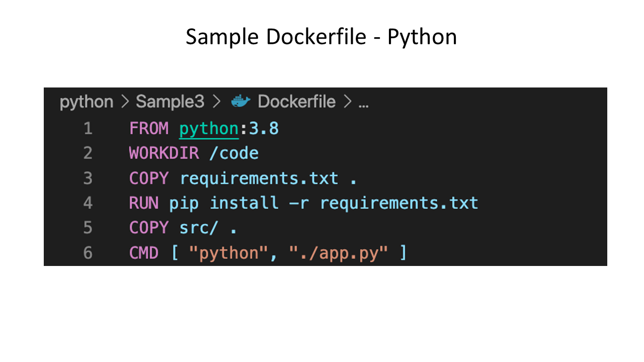
Task: Expand the breadcrumb ellipsis symbol list
Action: pos(363,106)
